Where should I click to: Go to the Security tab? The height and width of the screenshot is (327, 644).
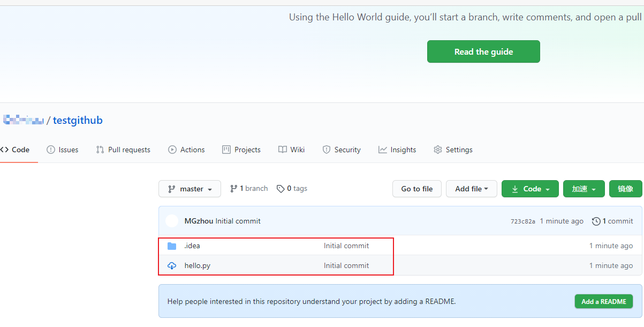342,150
